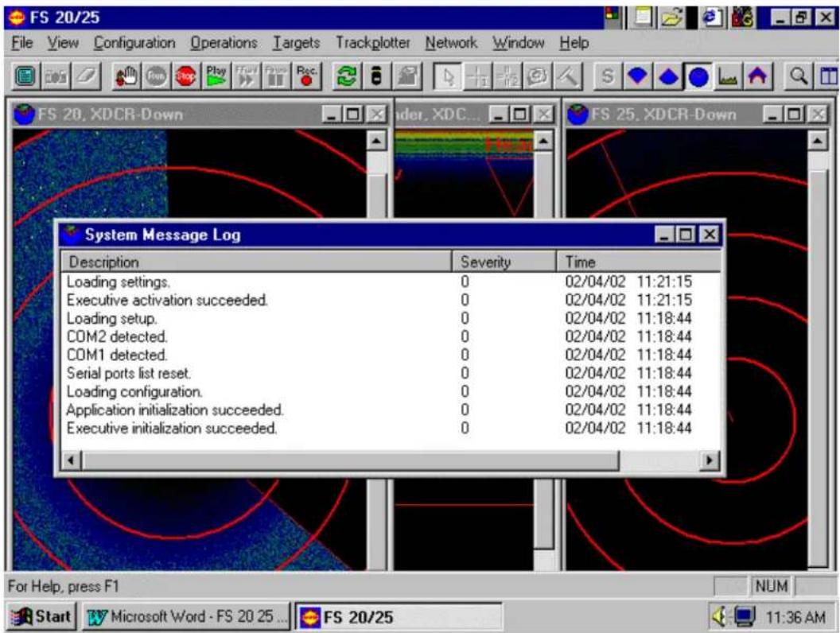Click the grey Run toolbar button
840x633 pixels.
click(157, 76)
